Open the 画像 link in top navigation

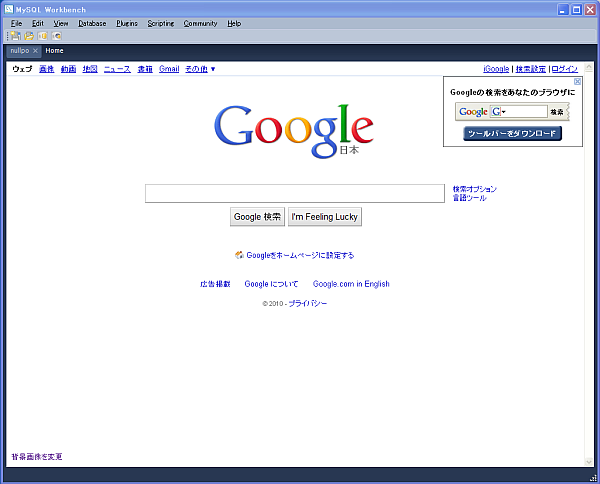(46, 69)
